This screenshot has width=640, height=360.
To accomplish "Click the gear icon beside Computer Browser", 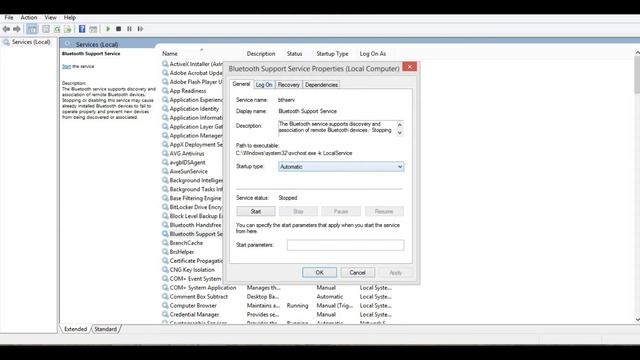I will tap(165, 305).
